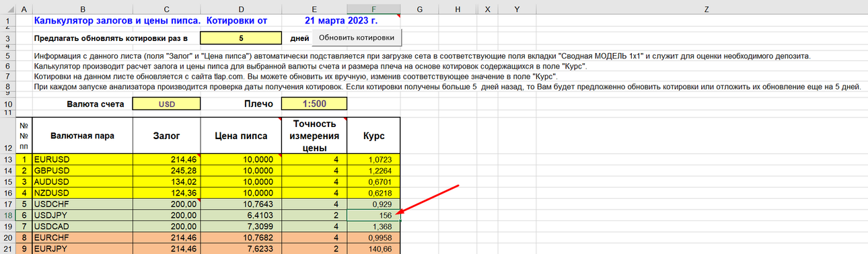868x254 pixels.
Task: Select the EURCHF rate cell 0,9958
Action: click(373, 237)
